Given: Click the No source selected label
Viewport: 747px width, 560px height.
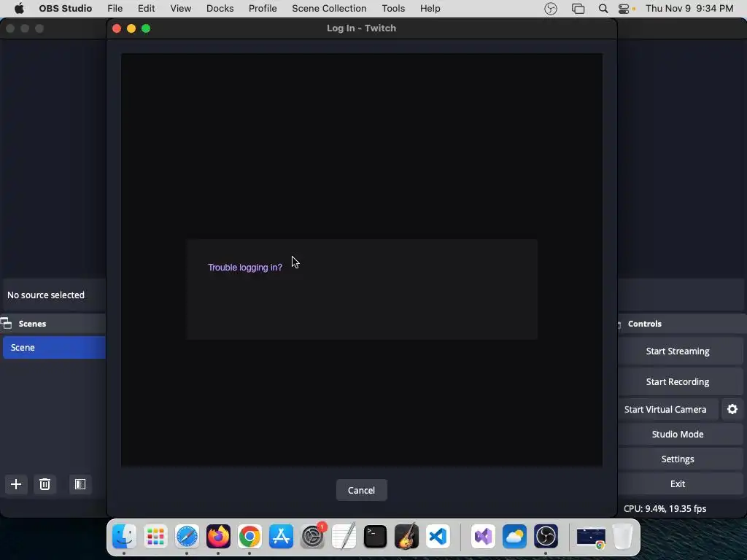Looking at the screenshot, I should [46, 295].
